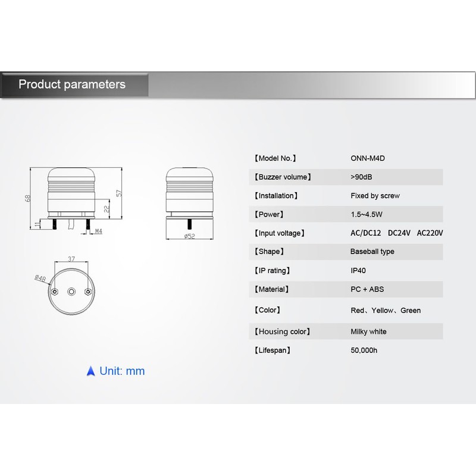Click the bottom-view circular drawing

(x=71, y=292)
